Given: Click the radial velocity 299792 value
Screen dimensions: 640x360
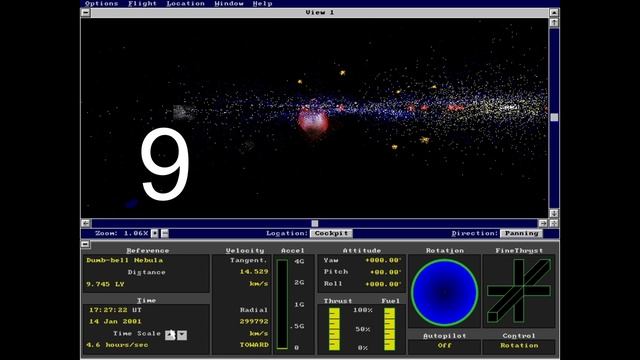Looking at the screenshot, I should tap(254, 322).
